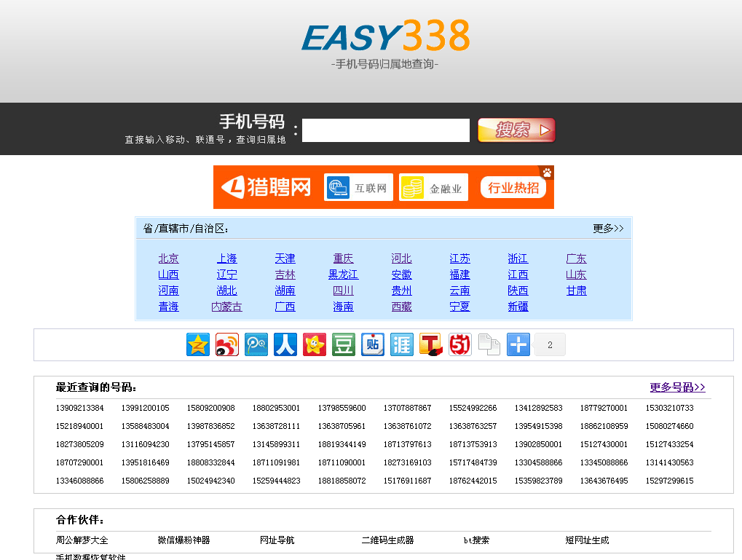Image resolution: width=742 pixels, height=560 pixels.
Task: Click the phone number input field
Action: (x=386, y=130)
